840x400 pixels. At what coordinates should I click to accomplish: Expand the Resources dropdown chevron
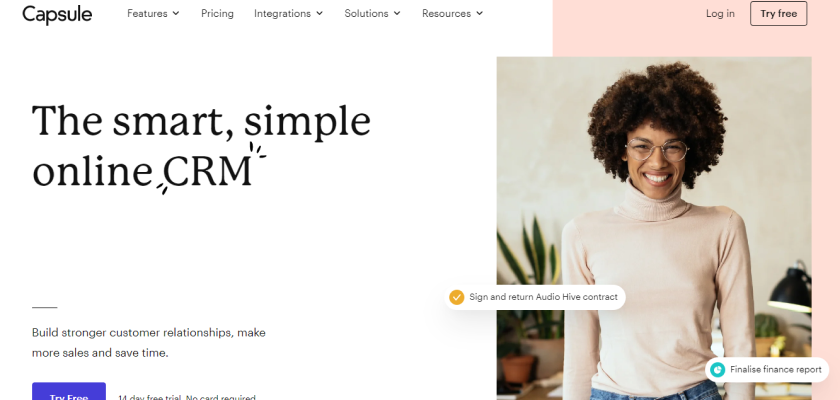(479, 13)
